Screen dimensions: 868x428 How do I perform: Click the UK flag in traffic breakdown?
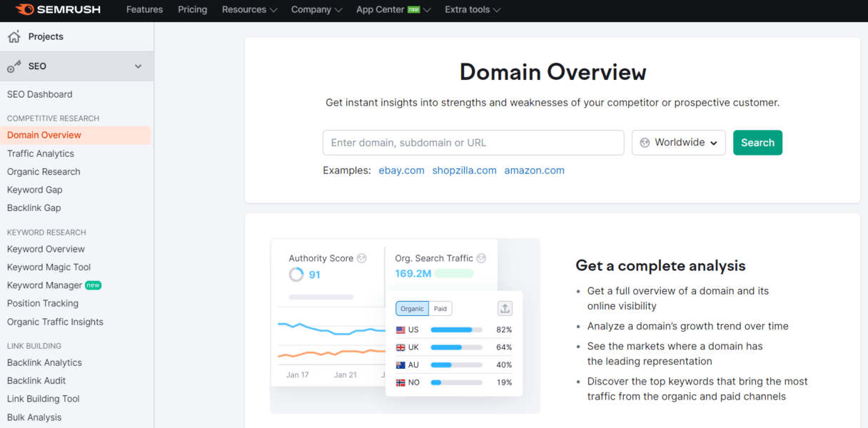tap(400, 347)
